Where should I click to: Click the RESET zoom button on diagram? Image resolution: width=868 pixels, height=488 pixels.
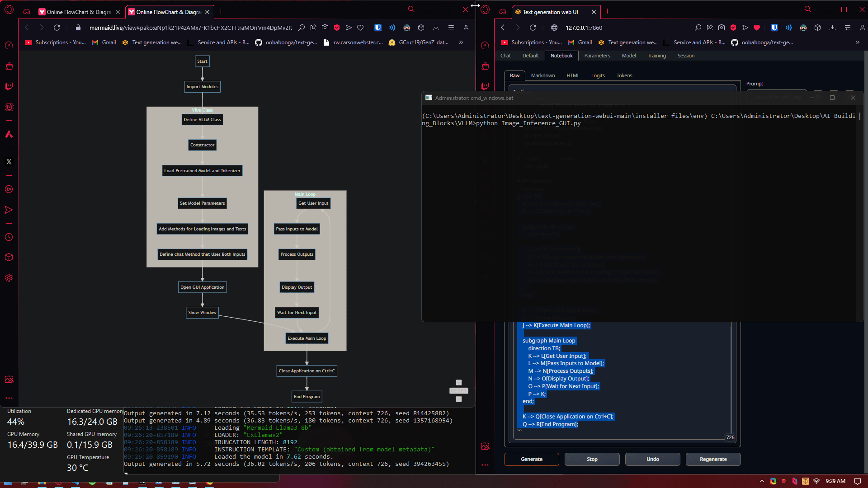(x=458, y=391)
